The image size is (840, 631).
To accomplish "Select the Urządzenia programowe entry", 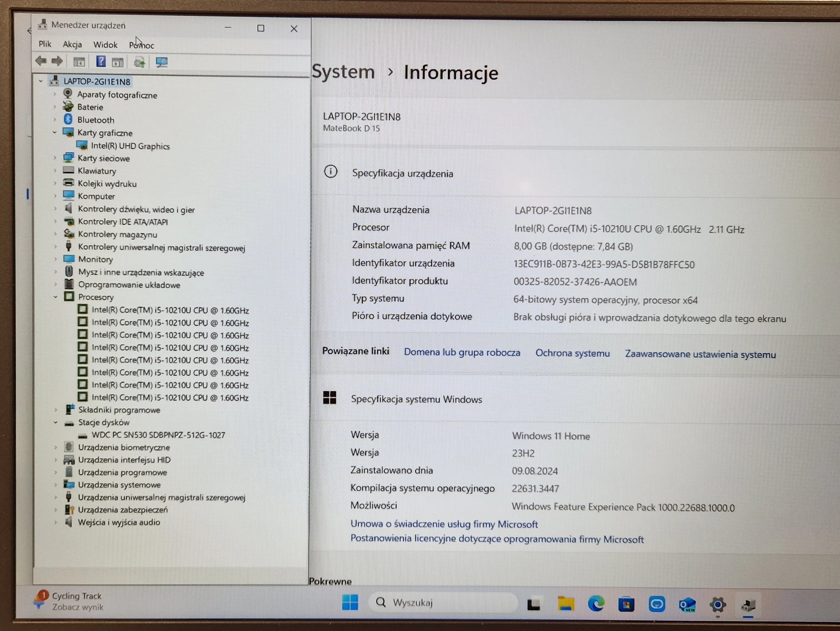I will 122,472.
